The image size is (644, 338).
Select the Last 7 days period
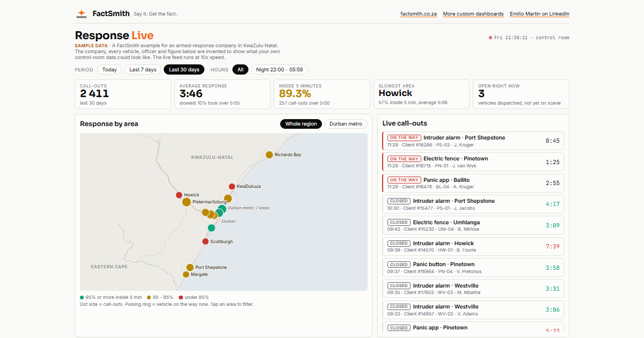click(x=143, y=70)
